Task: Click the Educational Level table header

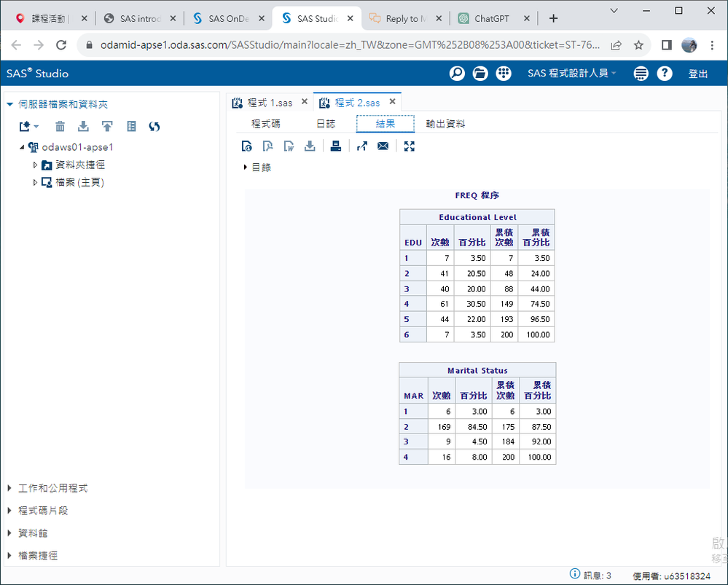Action: point(477,217)
